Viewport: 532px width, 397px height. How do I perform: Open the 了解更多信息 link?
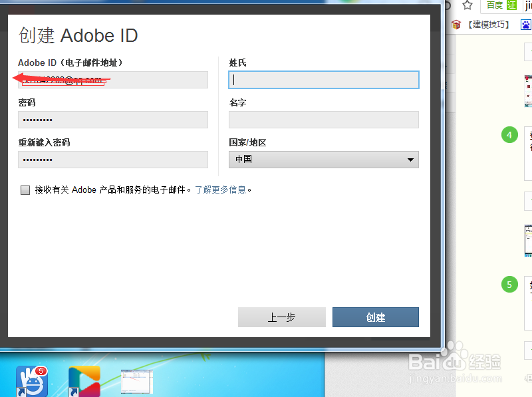221,190
